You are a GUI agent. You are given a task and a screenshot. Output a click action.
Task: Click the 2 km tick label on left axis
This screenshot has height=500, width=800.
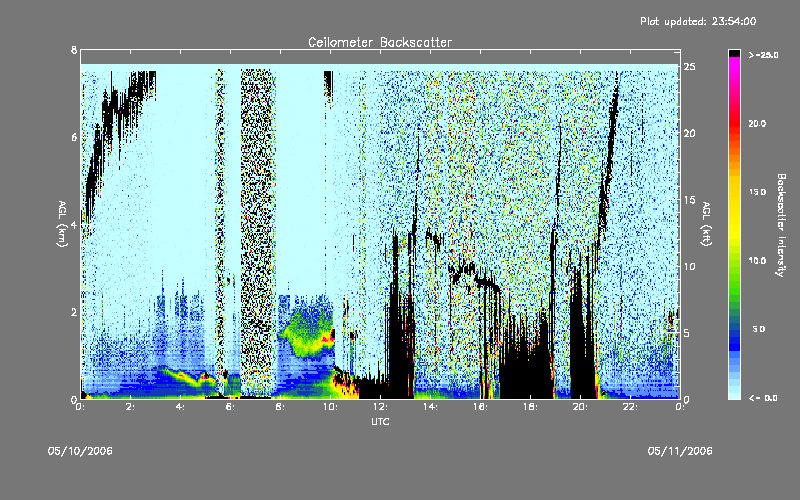coord(74,312)
